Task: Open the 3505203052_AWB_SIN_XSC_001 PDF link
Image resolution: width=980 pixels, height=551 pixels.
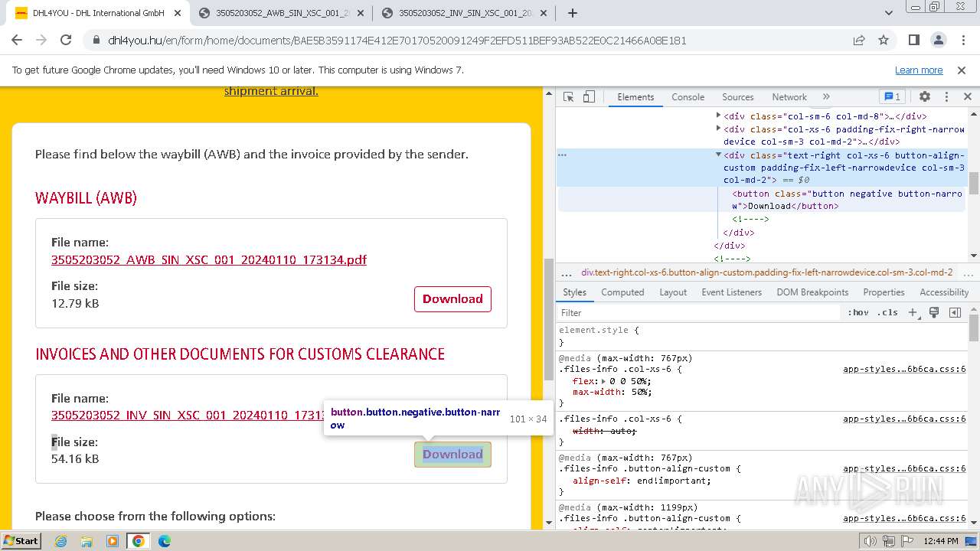Action: [209, 260]
